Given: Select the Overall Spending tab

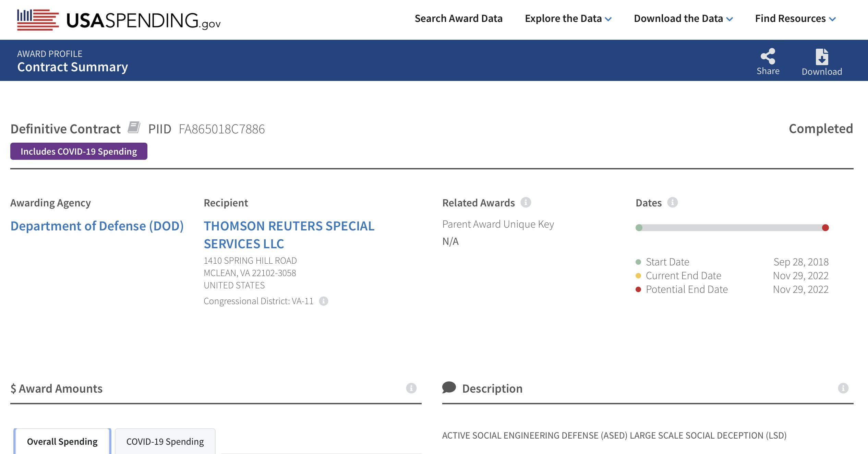Looking at the screenshot, I should [62, 441].
